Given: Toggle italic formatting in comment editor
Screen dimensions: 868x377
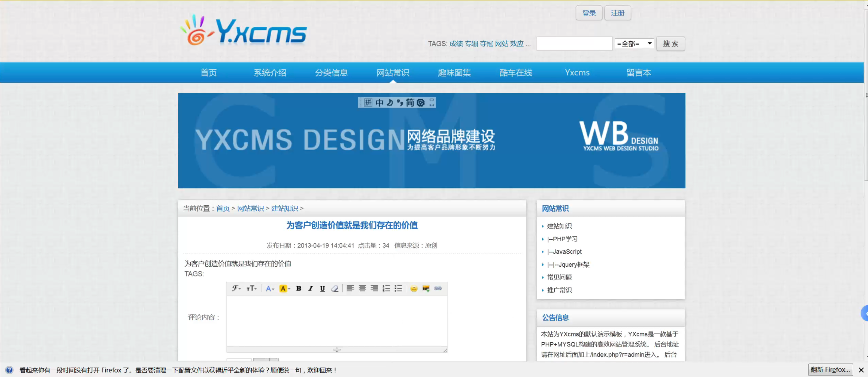Looking at the screenshot, I should click(310, 288).
